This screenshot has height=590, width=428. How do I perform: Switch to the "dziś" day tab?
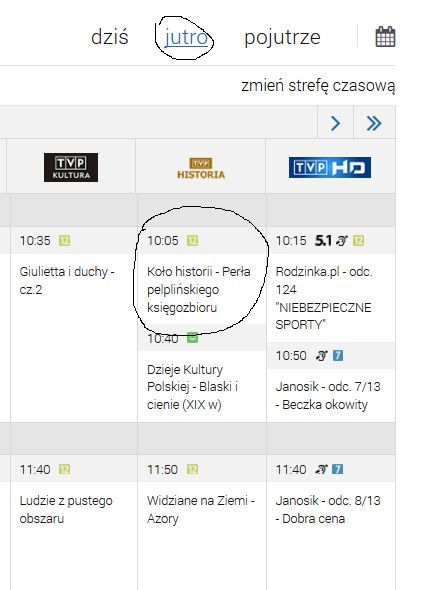(110, 37)
